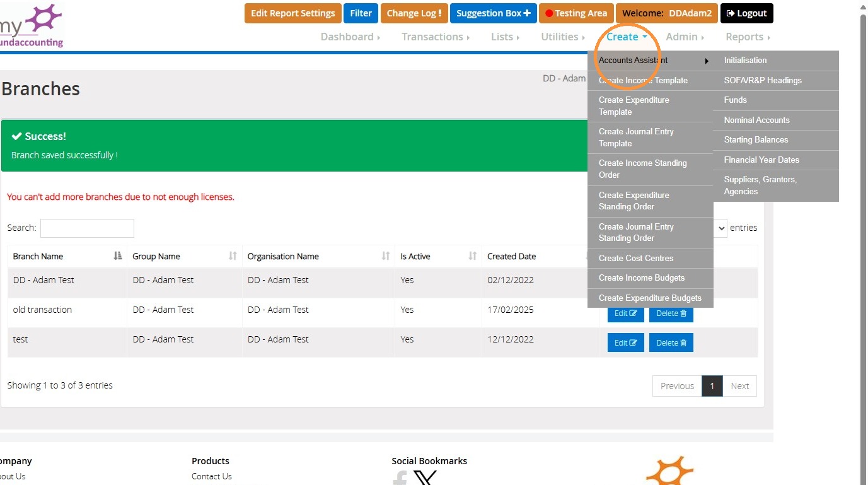Click the Previous page button
The image size is (868, 485).
pyautogui.click(x=677, y=386)
